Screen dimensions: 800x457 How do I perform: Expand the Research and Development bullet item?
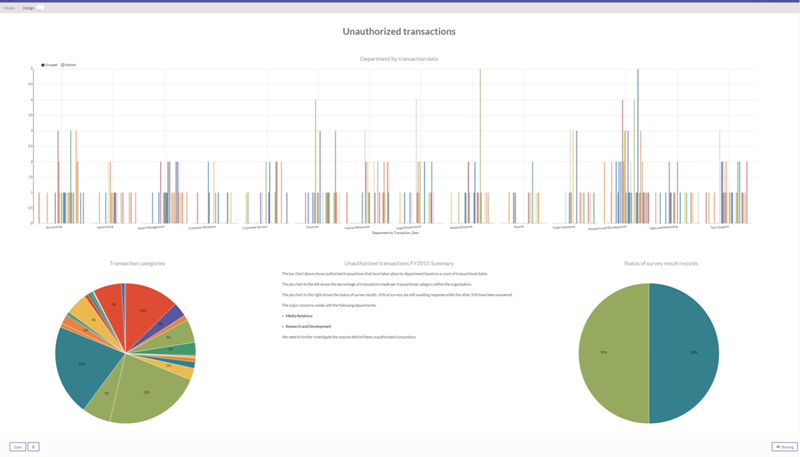tap(308, 326)
